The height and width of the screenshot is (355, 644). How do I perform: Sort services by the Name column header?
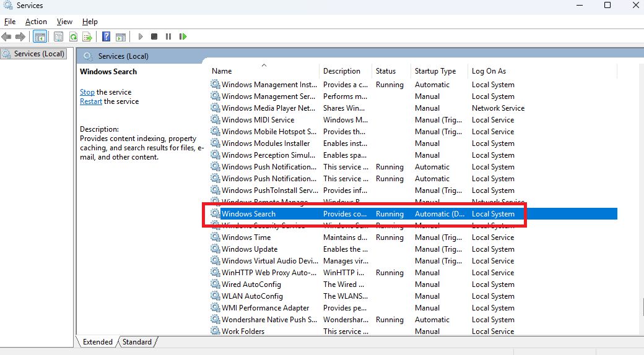[x=248, y=71]
